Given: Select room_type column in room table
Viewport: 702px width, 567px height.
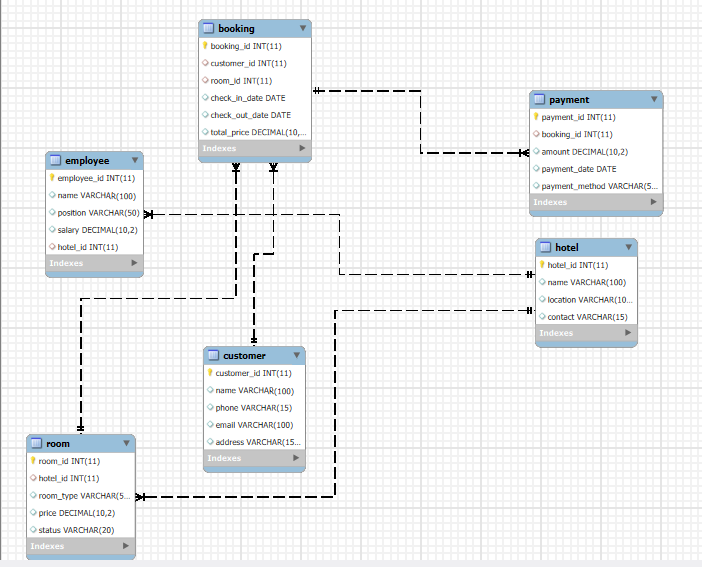Looking at the screenshot, I should [x=78, y=495].
